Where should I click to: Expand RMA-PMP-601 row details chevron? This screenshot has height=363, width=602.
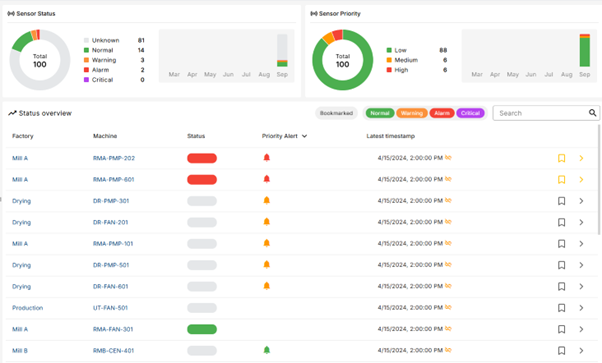[x=581, y=179]
